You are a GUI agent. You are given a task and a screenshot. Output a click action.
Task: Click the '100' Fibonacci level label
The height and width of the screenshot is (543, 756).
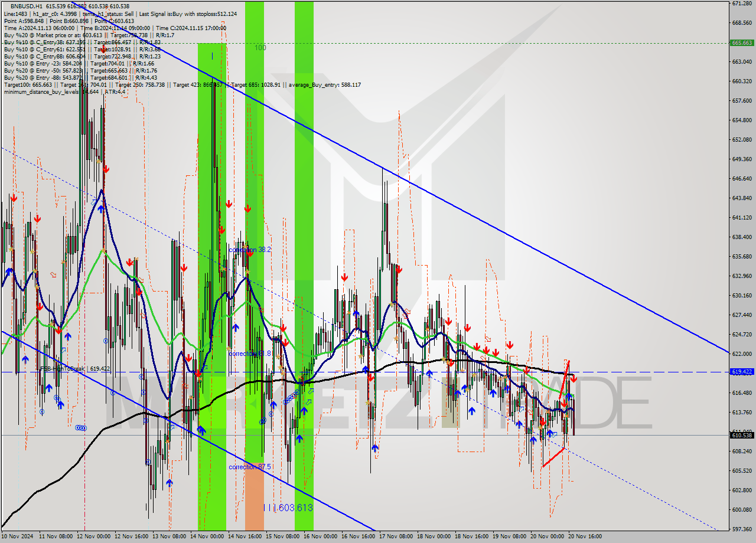[x=260, y=48]
